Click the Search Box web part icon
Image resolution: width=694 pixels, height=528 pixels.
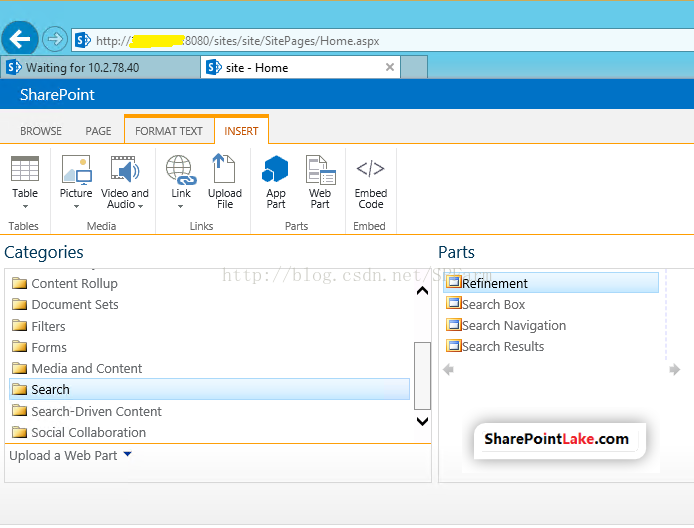click(x=454, y=303)
